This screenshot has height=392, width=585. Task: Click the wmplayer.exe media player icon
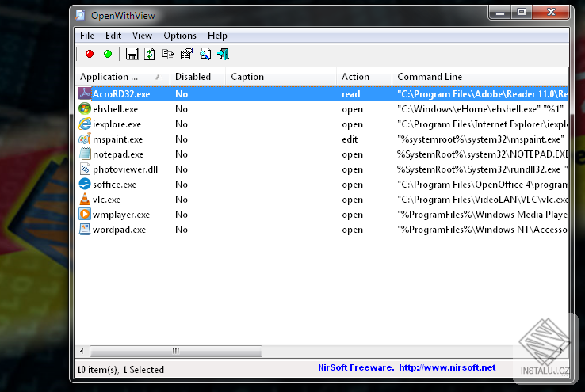[85, 215]
